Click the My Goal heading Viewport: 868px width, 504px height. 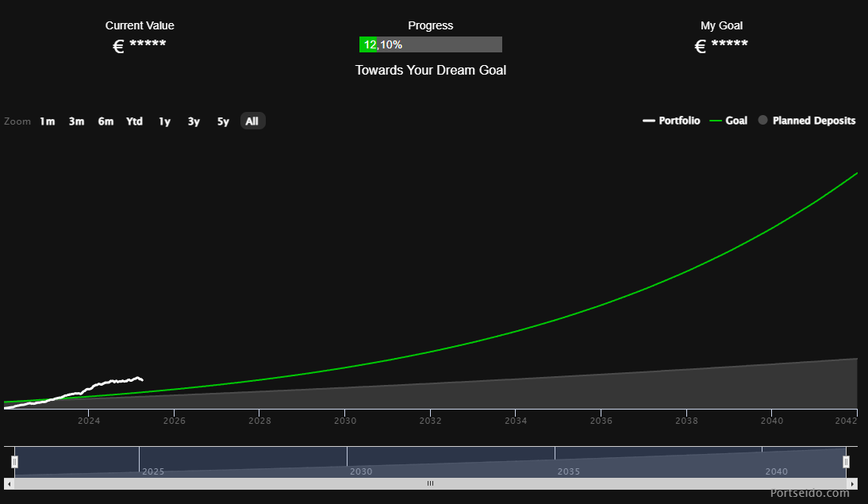click(721, 25)
